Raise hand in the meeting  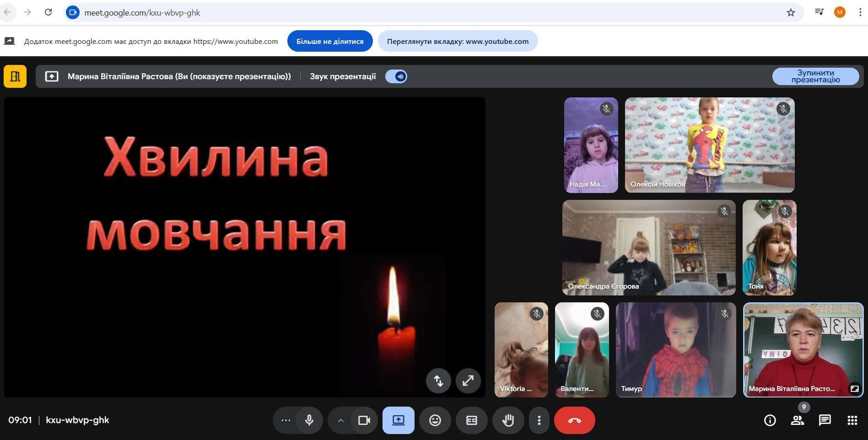(508, 420)
